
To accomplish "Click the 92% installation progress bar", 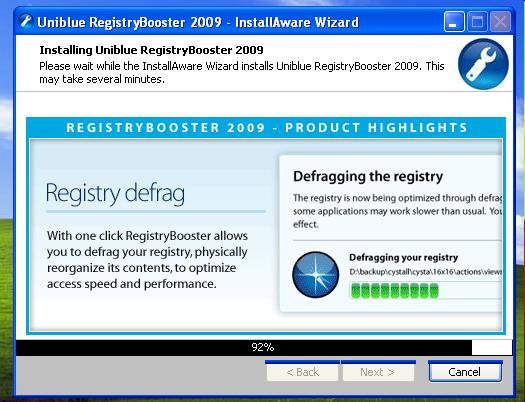I will 264,347.
